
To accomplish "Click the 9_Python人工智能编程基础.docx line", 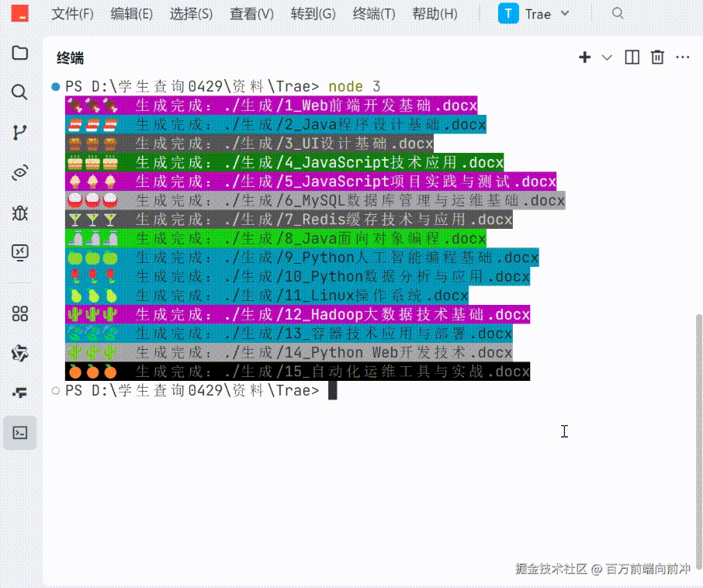I will point(302,258).
